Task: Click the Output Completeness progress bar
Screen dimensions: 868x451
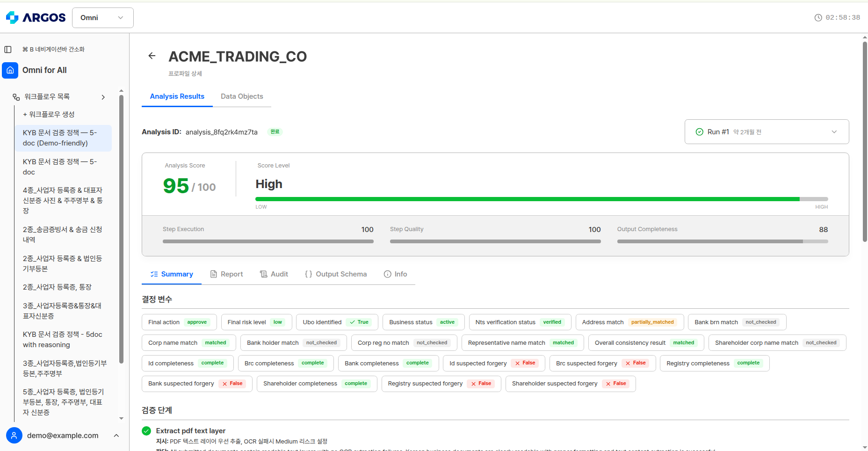Action: tap(723, 241)
